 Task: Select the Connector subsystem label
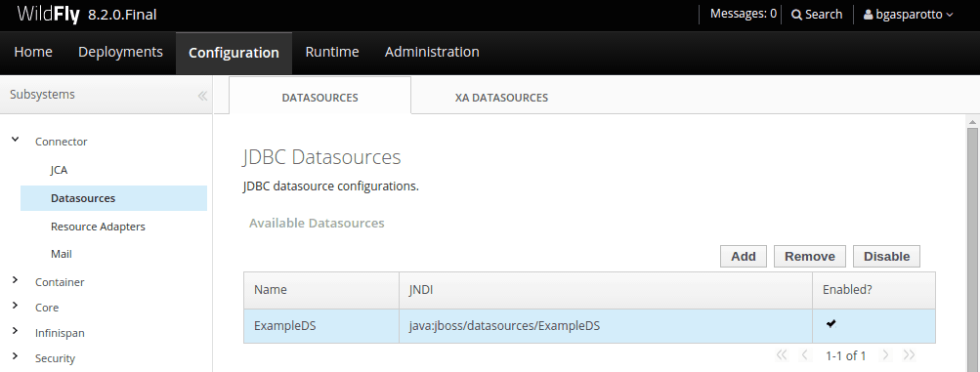pos(62,142)
